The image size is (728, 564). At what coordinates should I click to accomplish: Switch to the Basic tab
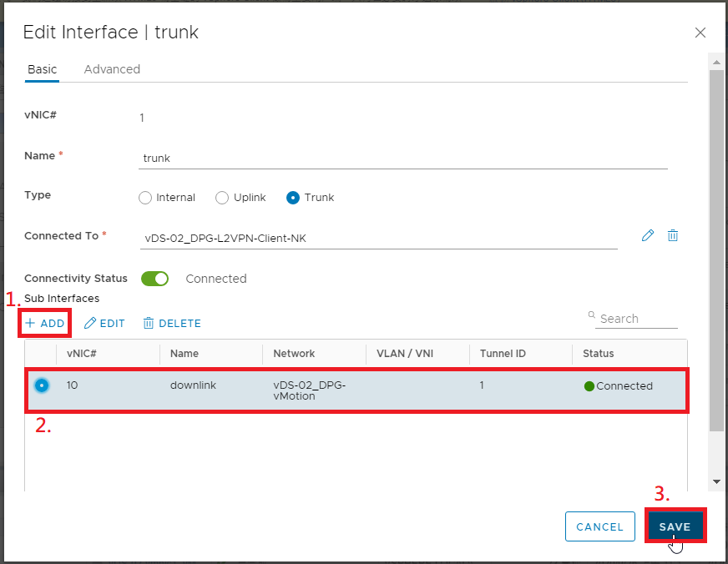[x=42, y=69]
